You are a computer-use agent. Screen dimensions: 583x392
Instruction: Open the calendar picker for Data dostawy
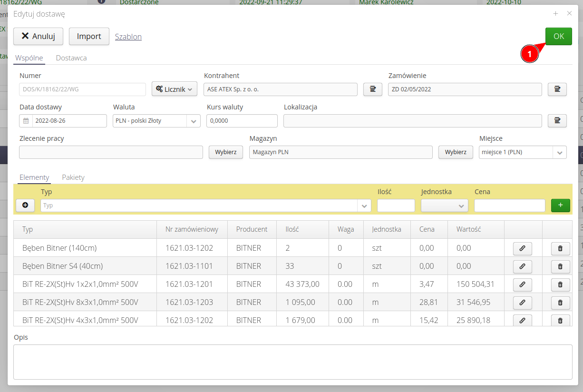pyautogui.click(x=26, y=121)
